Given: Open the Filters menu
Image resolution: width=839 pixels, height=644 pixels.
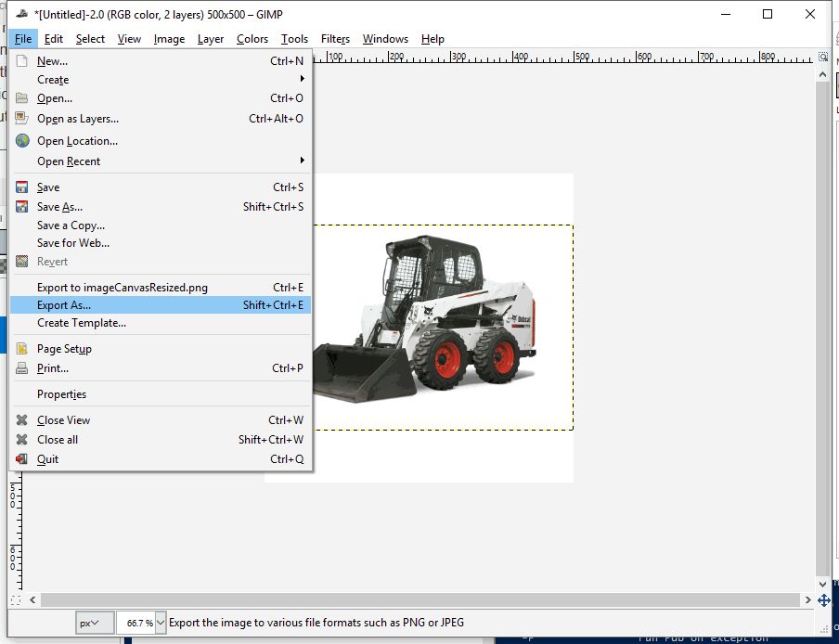Looking at the screenshot, I should (335, 39).
